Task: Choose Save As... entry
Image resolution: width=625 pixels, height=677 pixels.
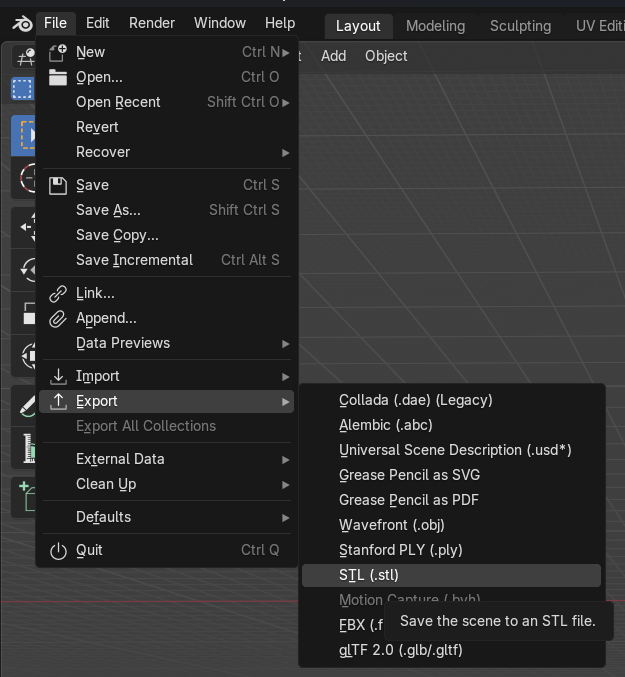Action: tap(167, 210)
